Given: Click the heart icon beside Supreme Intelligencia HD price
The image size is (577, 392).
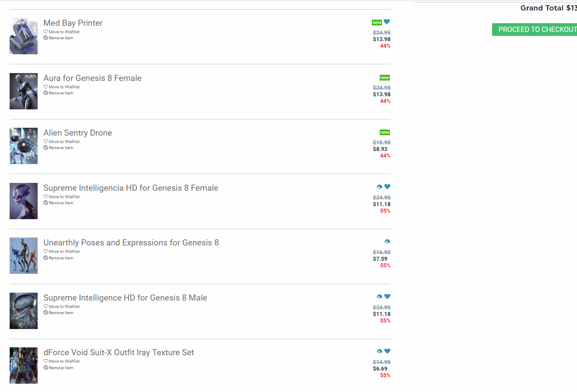Looking at the screenshot, I should [387, 187].
